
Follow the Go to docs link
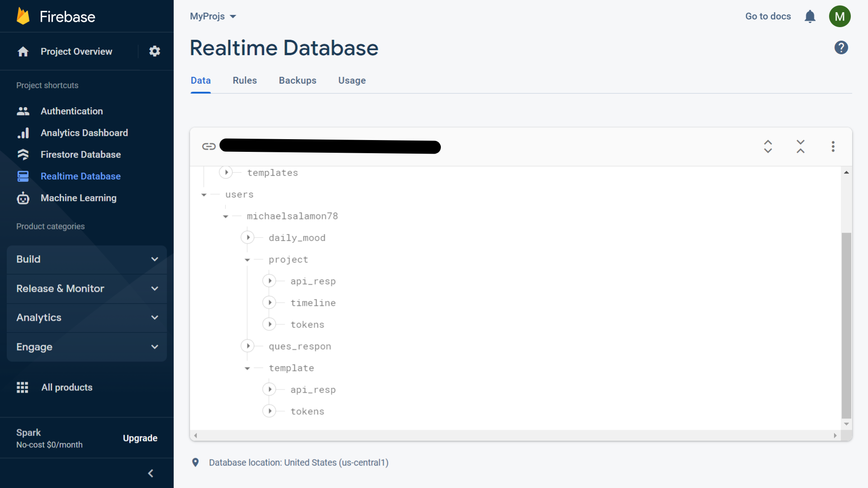click(x=768, y=16)
